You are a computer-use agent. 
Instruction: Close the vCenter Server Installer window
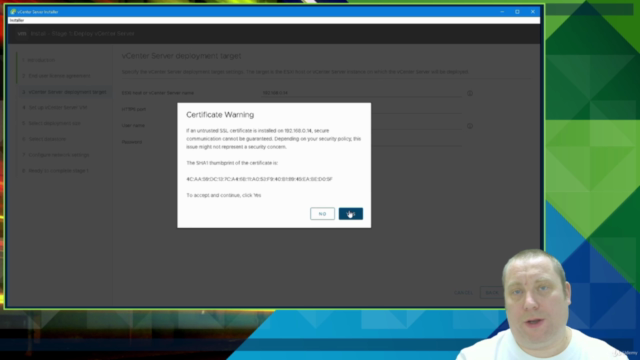pyautogui.click(x=533, y=12)
